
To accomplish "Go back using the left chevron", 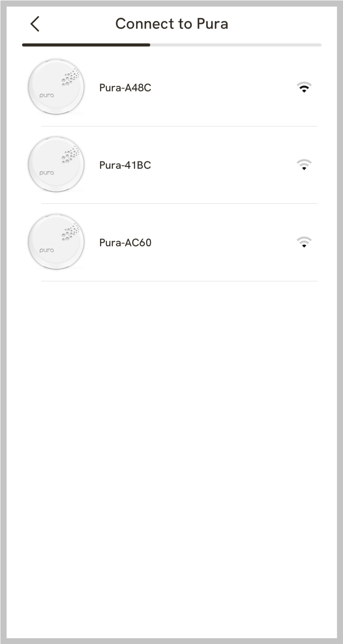I will pyautogui.click(x=35, y=24).
